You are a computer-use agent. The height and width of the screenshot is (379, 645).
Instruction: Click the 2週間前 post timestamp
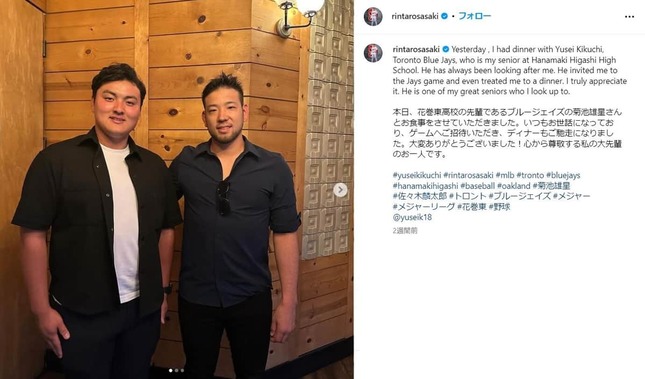pos(405,231)
